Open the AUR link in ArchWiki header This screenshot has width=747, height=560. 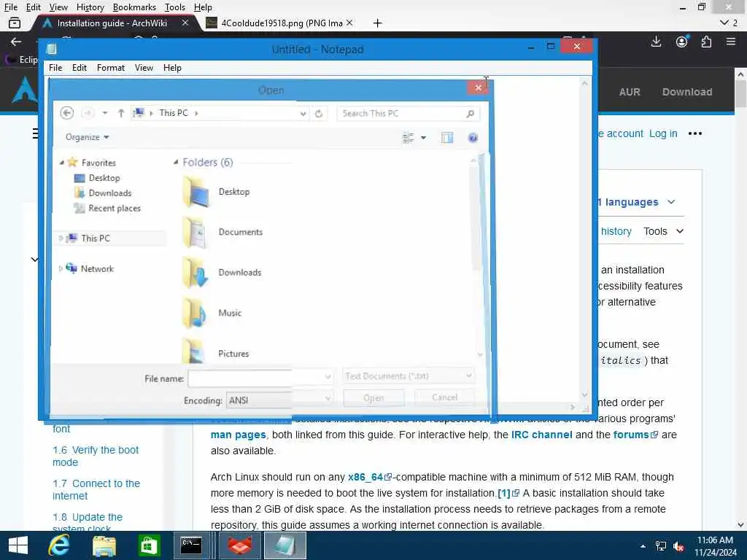click(630, 92)
